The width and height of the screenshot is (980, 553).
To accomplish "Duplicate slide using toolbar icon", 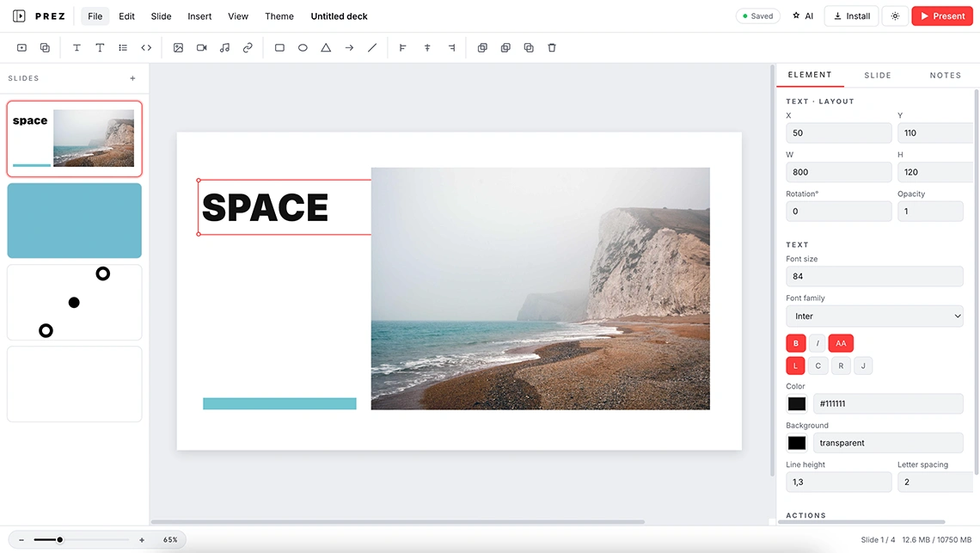I will [45, 47].
